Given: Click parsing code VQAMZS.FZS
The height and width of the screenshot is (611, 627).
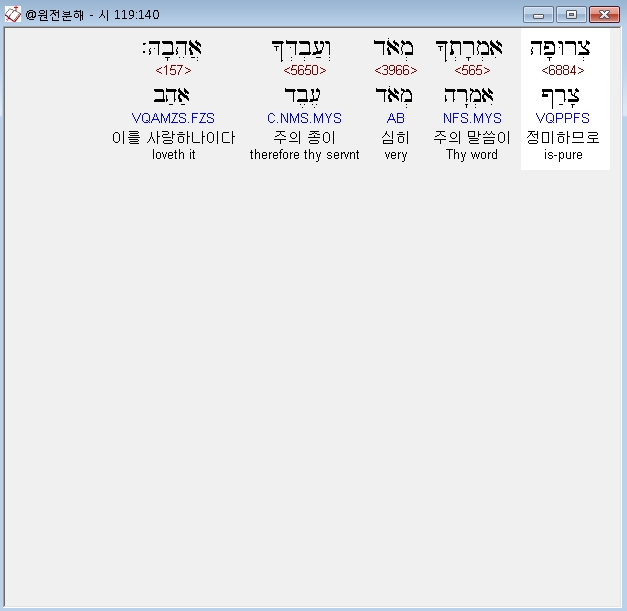Looking at the screenshot, I should point(173,118).
